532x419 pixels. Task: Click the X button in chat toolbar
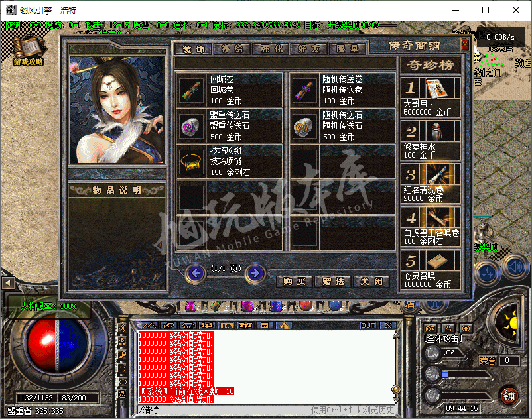coord(388,326)
